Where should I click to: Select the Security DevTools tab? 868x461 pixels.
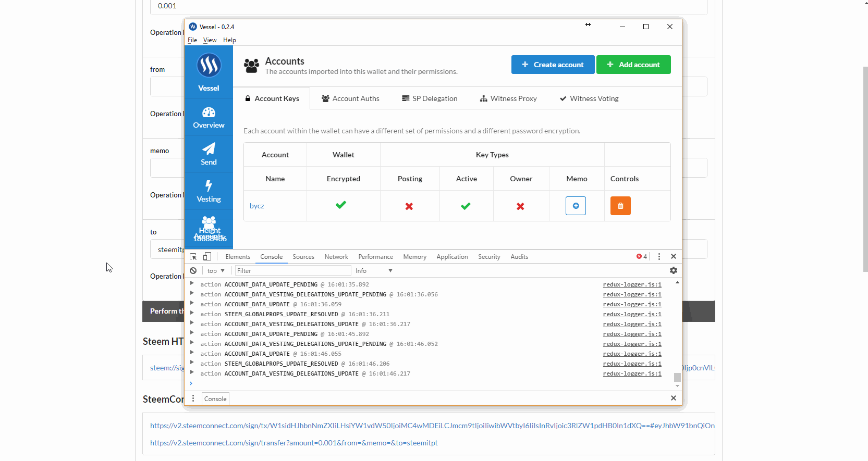pos(489,257)
